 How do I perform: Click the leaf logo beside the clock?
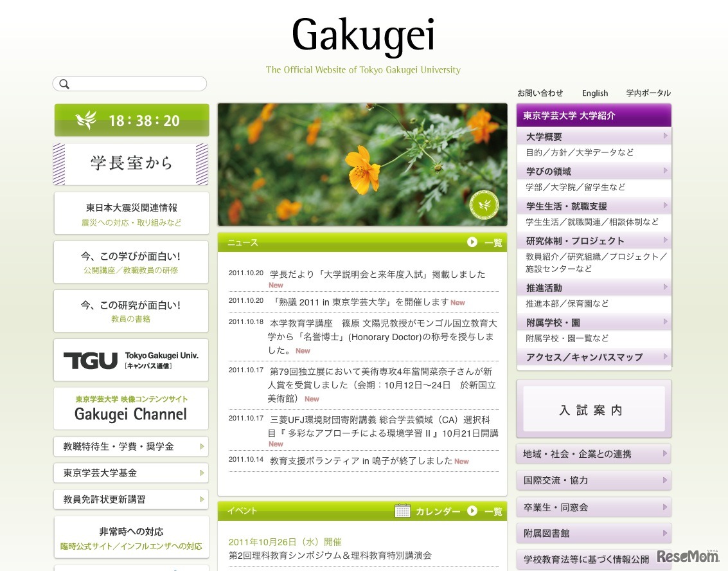86,120
